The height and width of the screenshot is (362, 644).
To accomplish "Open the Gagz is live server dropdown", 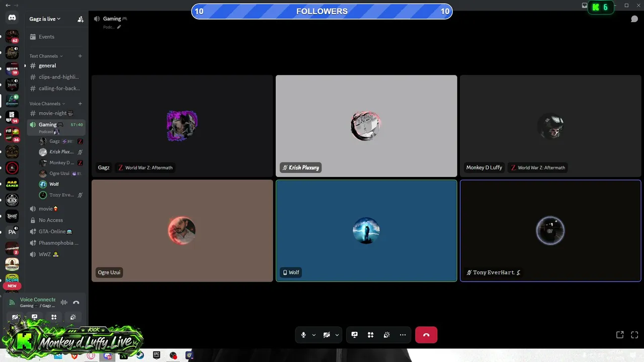I will pos(45,19).
